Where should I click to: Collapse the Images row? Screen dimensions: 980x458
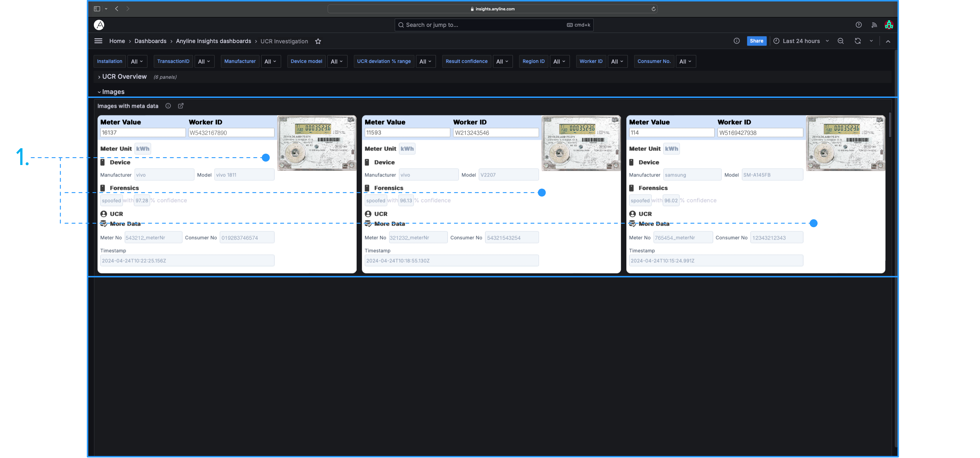coord(113,92)
